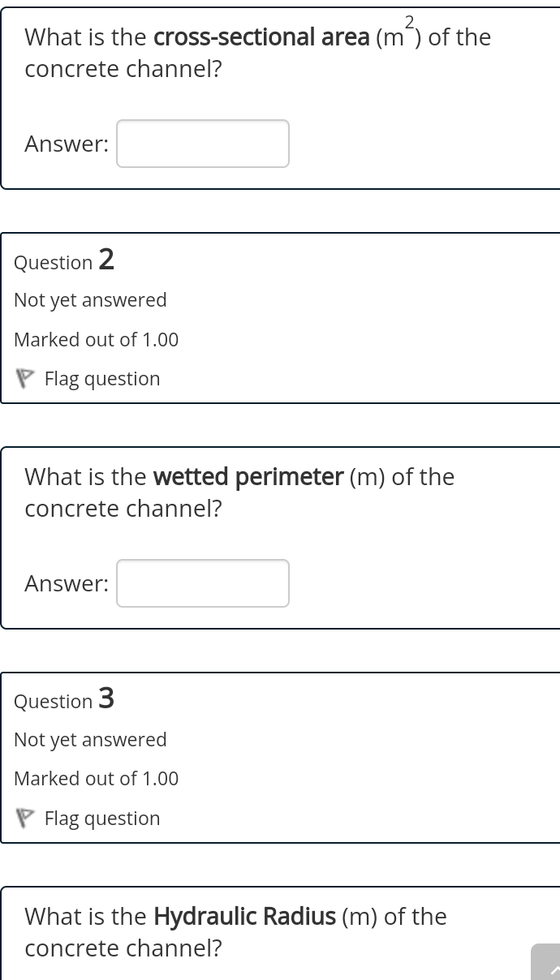The height and width of the screenshot is (980, 560).
Task: Click Question 2's 'Marked out of 1.00' text
Action: tap(96, 340)
